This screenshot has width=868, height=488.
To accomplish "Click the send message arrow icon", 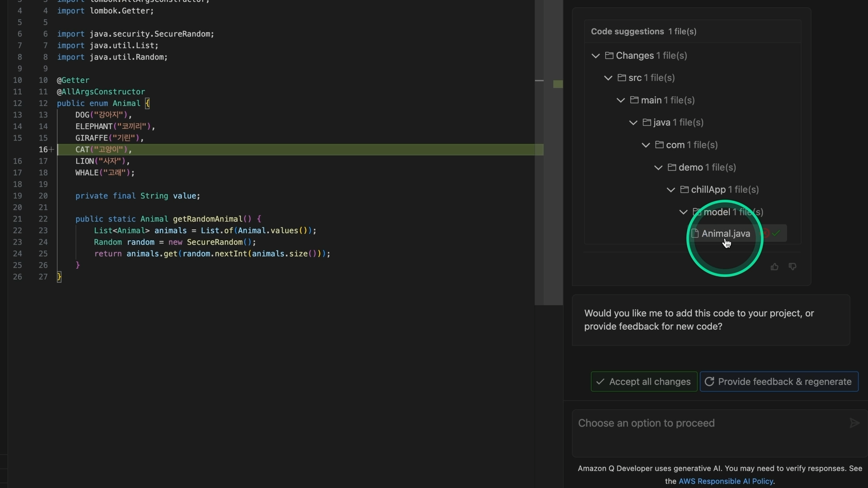I will (x=854, y=423).
